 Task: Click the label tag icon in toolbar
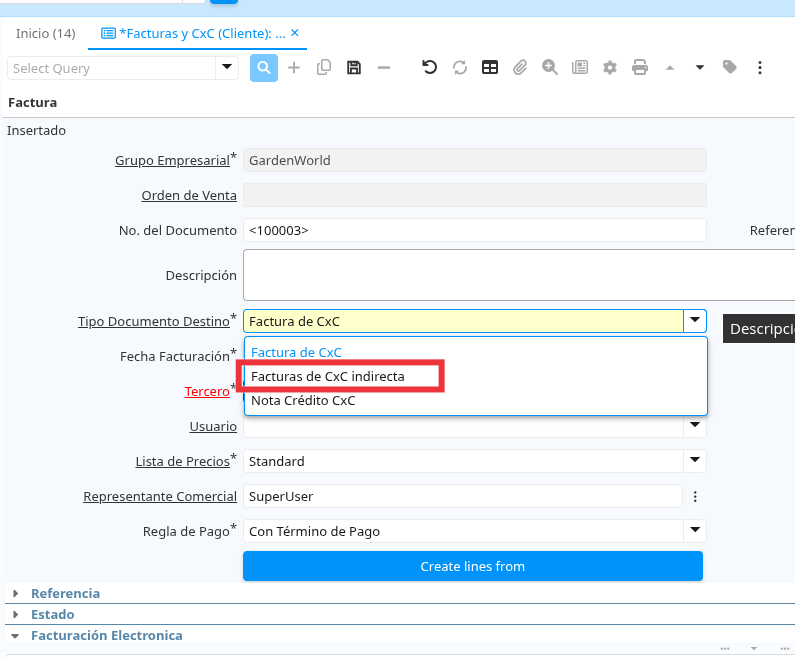(x=730, y=67)
